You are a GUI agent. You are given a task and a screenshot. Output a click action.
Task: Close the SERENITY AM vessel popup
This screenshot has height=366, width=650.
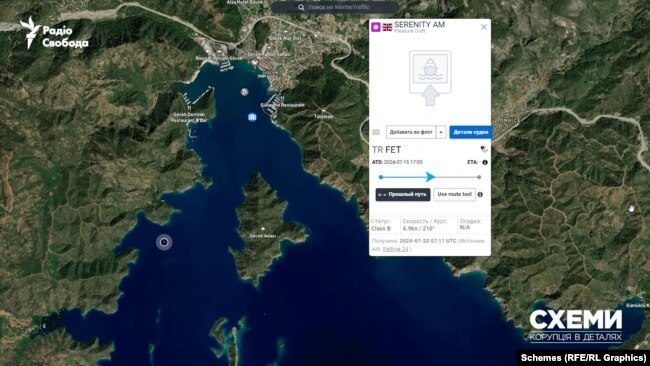pyautogui.click(x=483, y=27)
